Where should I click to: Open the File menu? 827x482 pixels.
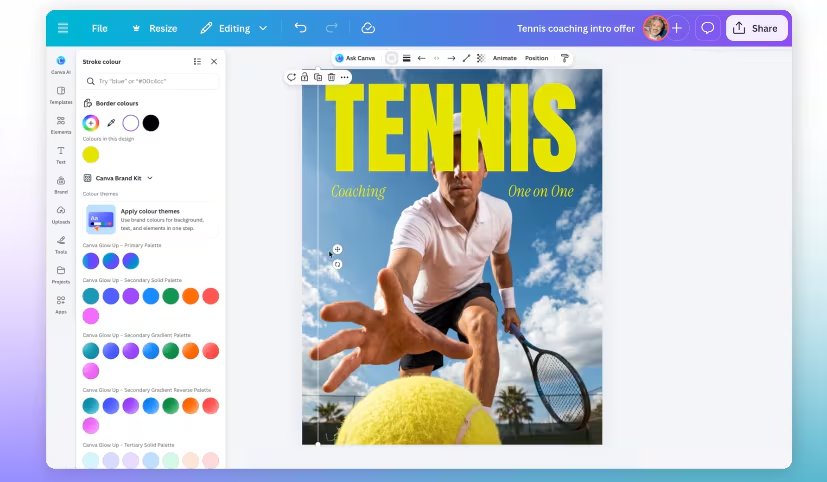point(99,28)
